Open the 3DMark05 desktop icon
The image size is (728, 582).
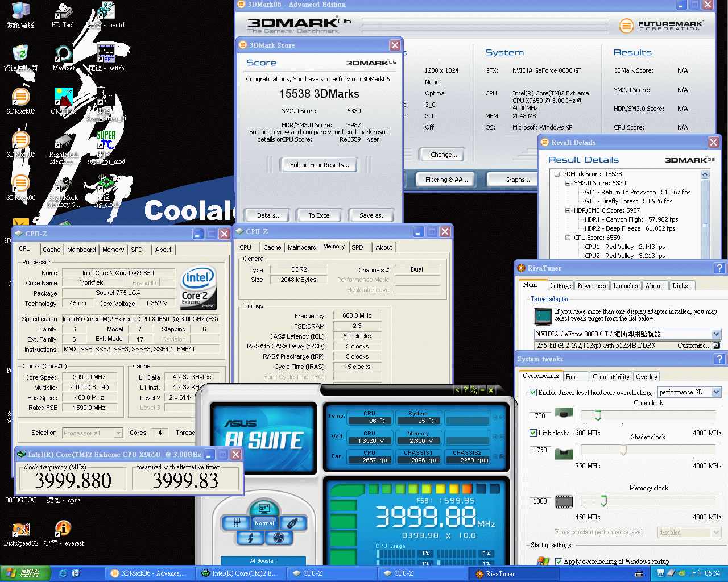21,144
